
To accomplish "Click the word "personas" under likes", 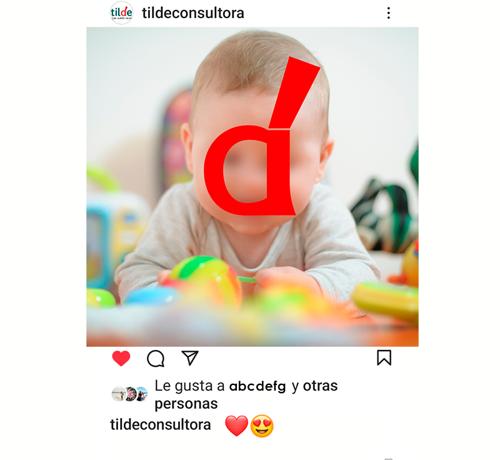I will pyautogui.click(x=186, y=404).
